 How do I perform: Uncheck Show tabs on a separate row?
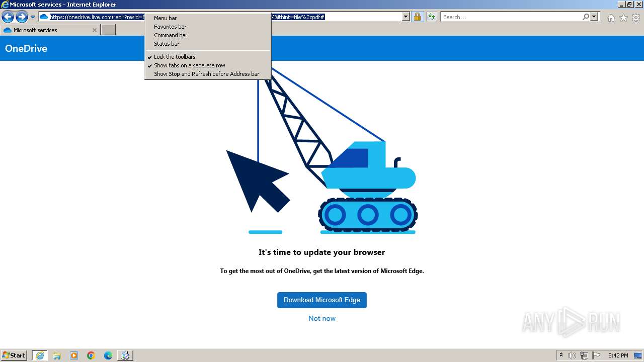[x=208, y=65]
